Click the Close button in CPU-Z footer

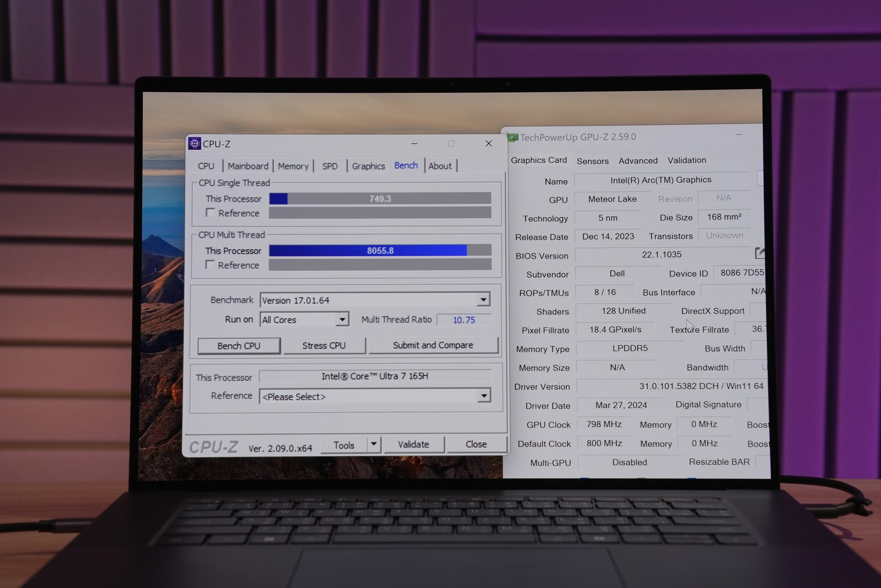coord(476,444)
